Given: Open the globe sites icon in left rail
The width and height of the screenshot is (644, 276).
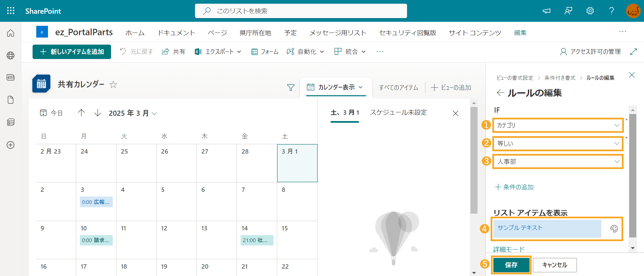Looking at the screenshot, I should pos(11,55).
